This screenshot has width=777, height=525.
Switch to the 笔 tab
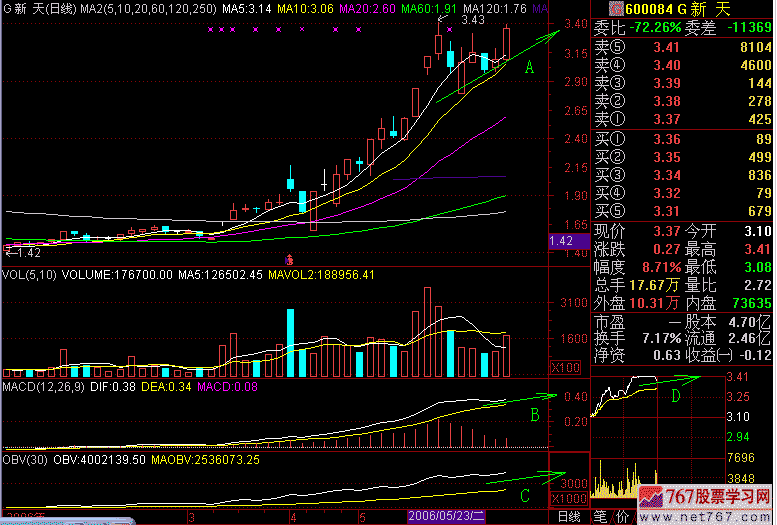[601, 516]
